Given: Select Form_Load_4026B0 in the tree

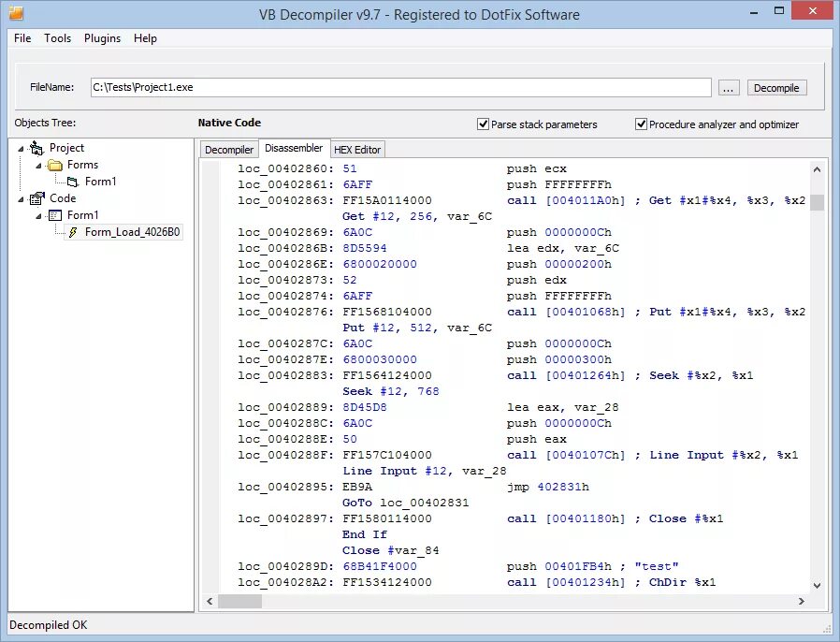Looking at the screenshot, I should [x=132, y=232].
